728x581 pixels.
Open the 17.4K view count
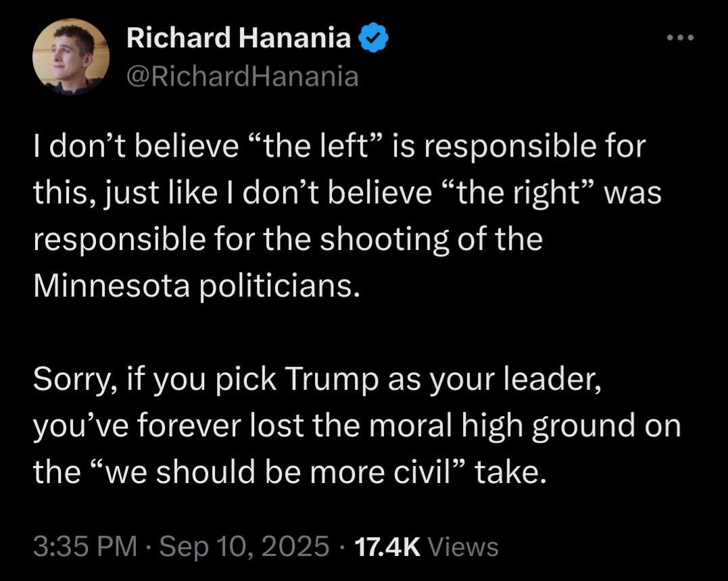(x=387, y=546)
